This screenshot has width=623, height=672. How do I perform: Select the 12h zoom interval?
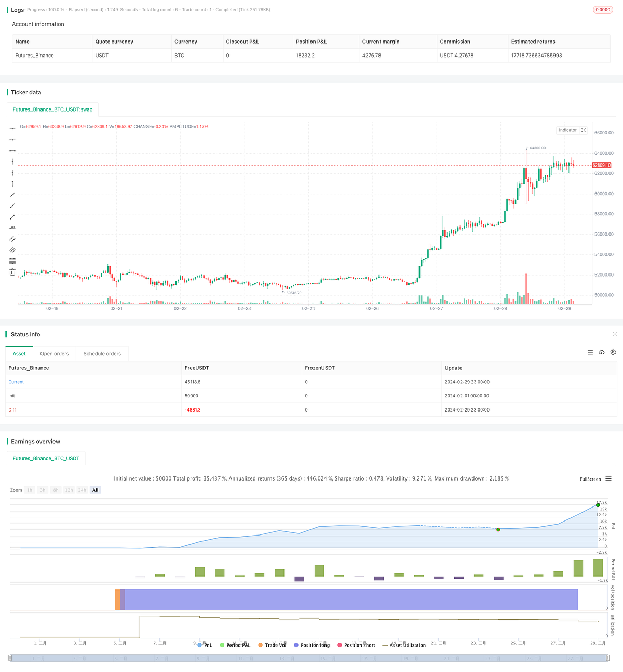pos(69,490)
